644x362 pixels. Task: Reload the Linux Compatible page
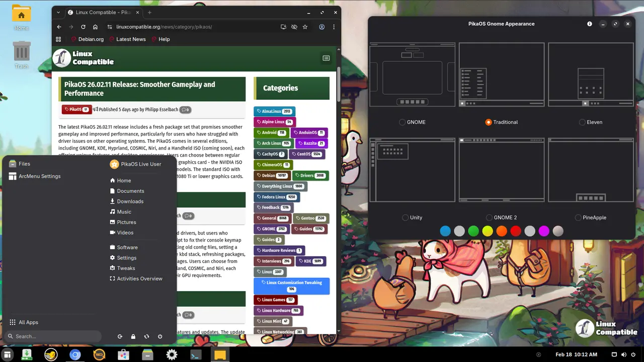click(x=83, y=27)
